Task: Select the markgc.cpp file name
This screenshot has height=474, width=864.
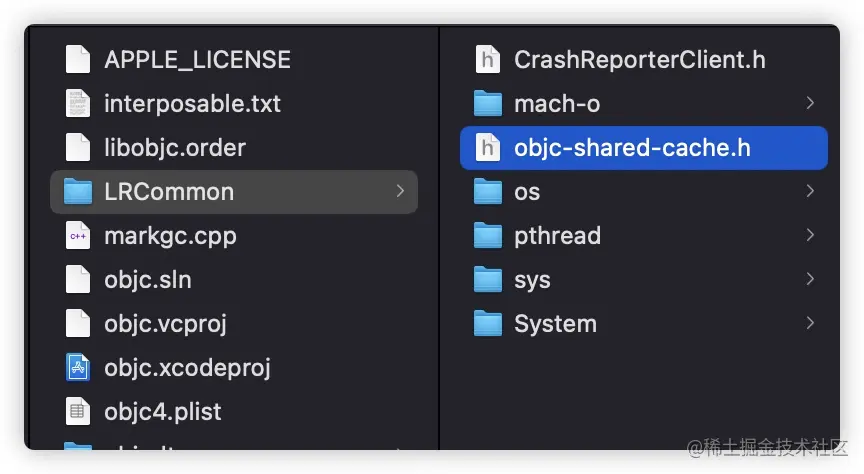Action: tap(170, 236)
